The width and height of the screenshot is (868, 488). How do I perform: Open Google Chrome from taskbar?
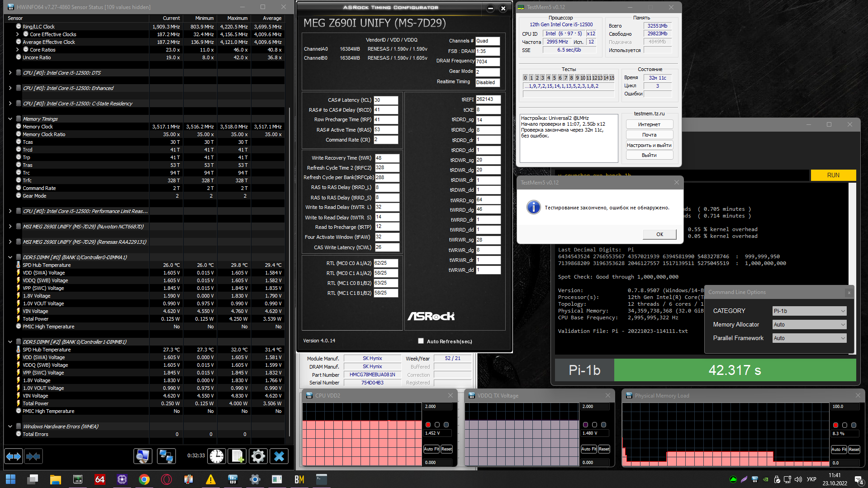coord(144,479)
